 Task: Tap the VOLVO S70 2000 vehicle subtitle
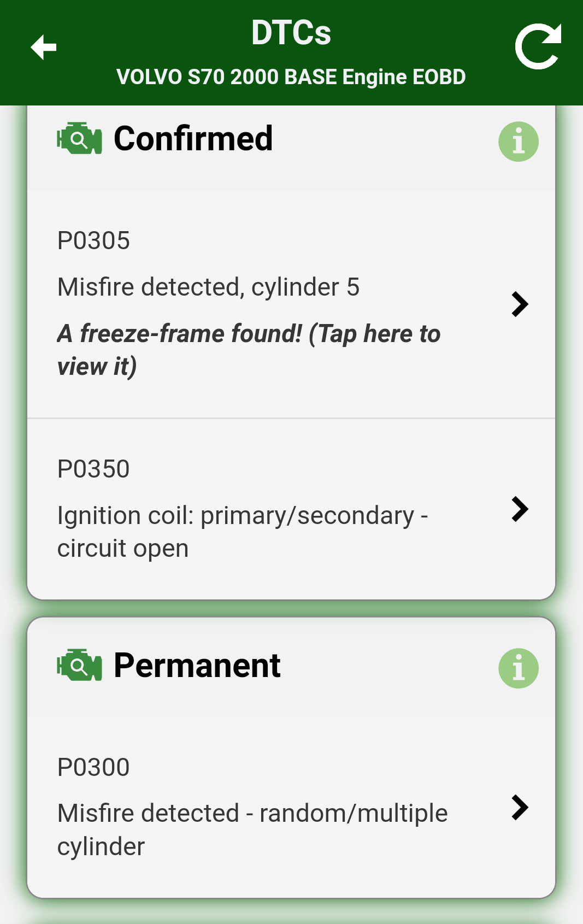click(291, 77)
